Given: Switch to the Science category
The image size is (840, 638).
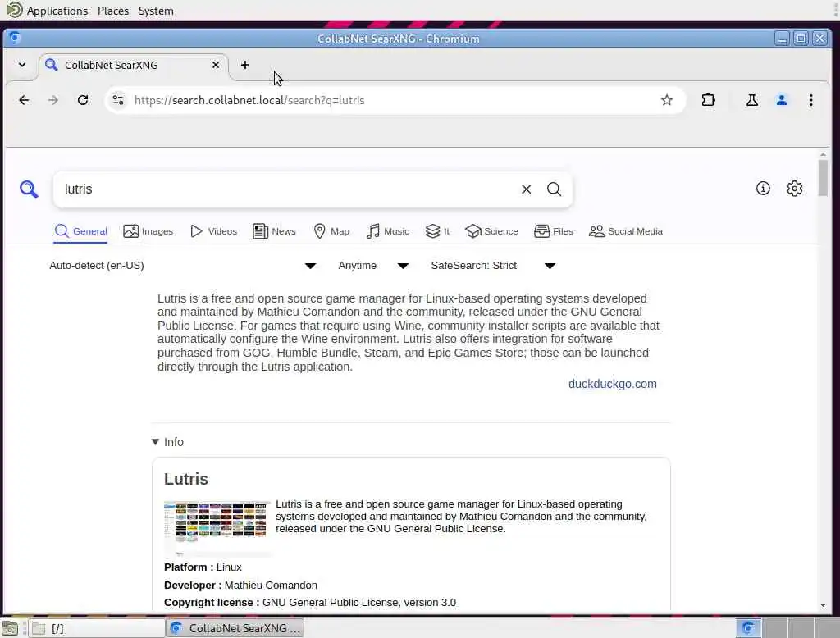Looking at the screenshot, I should 491,231.
